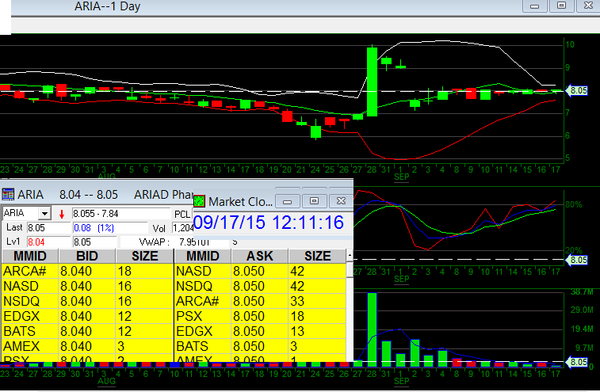Click the MMID header of ask table
This screenshot has height=392, width=600.
click(203, 256)
